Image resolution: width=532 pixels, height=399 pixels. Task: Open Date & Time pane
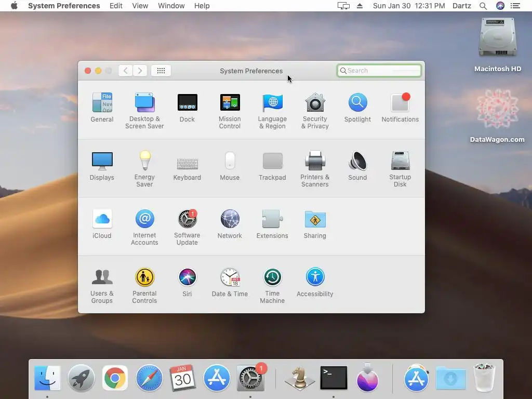pyautogui.click(x=230, y=282)
